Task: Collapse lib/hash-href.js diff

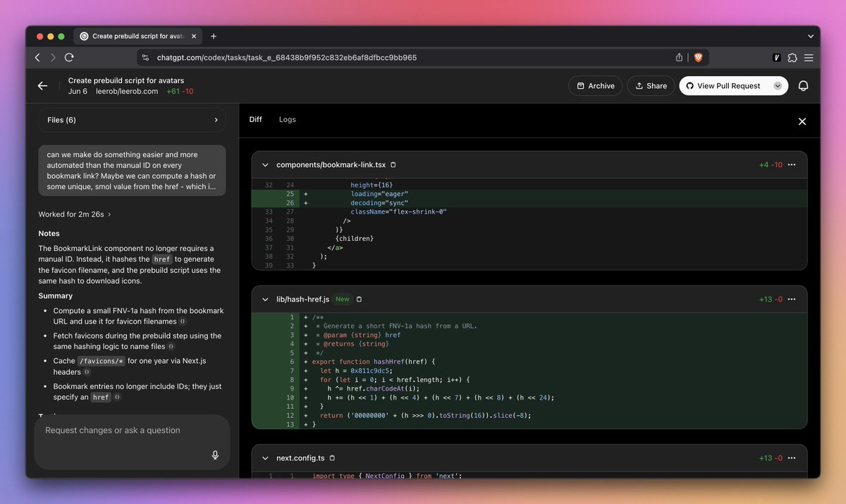Action: tap(265, 300)
